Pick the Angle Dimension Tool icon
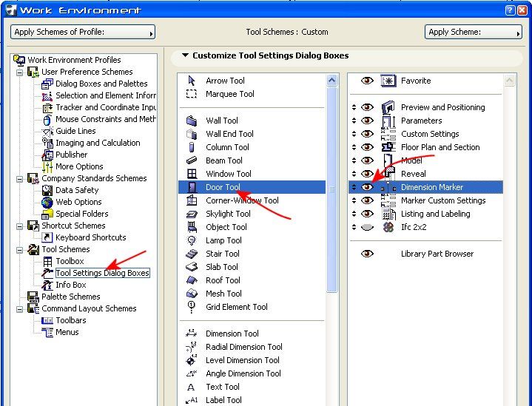The width and height of the screenshot is (532, 406). [x=192, y=373]
